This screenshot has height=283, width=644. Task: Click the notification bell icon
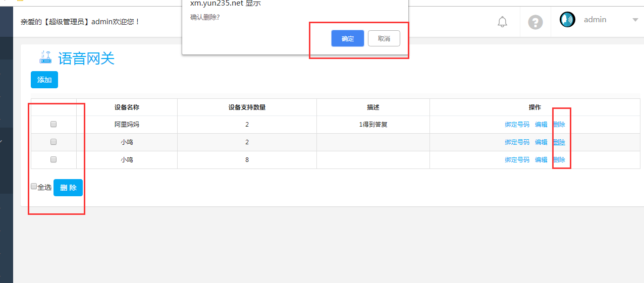pos(502,22)
